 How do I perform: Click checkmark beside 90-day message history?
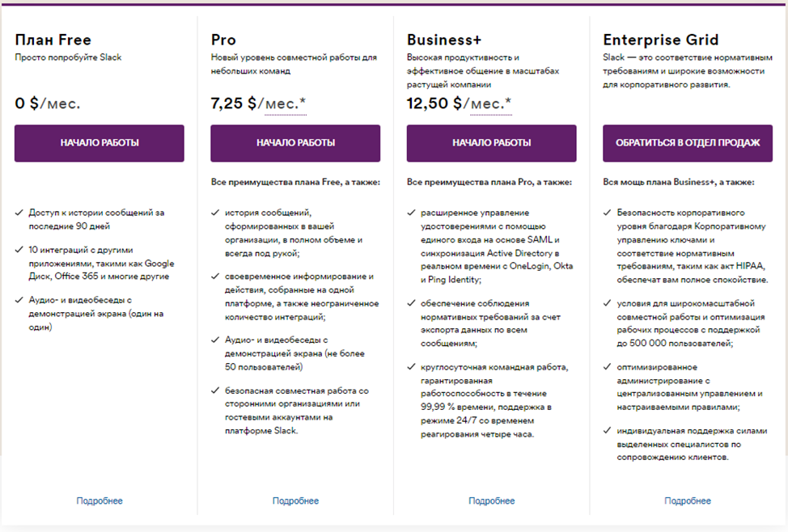pos(19,213)
